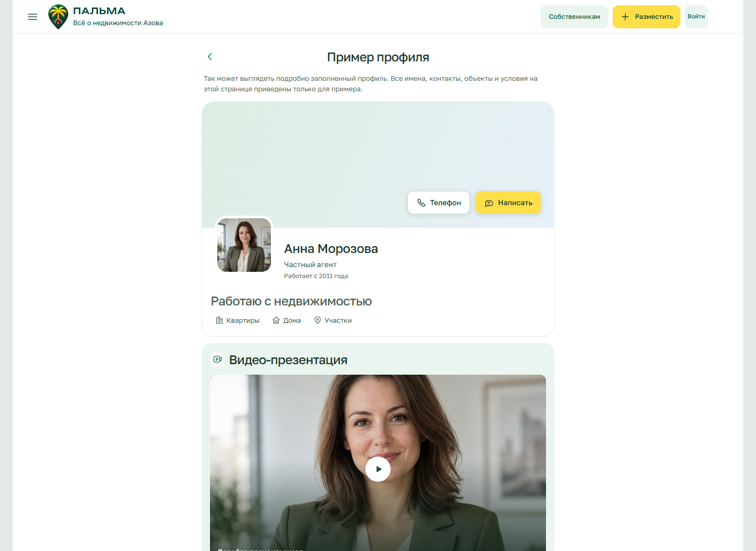Click the 'Видео-презентация' heading
This screenshot has width=756, height=551.
(x=288, y=360)
